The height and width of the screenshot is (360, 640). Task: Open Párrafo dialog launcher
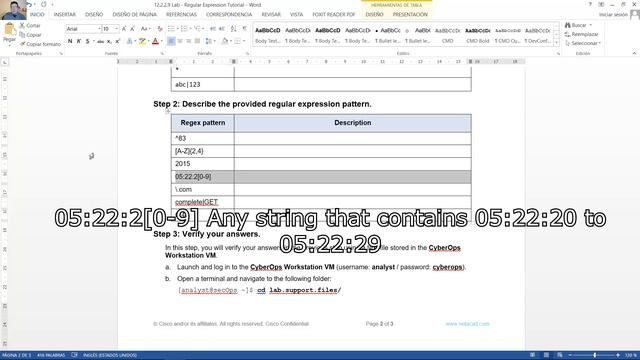(247, 53)
